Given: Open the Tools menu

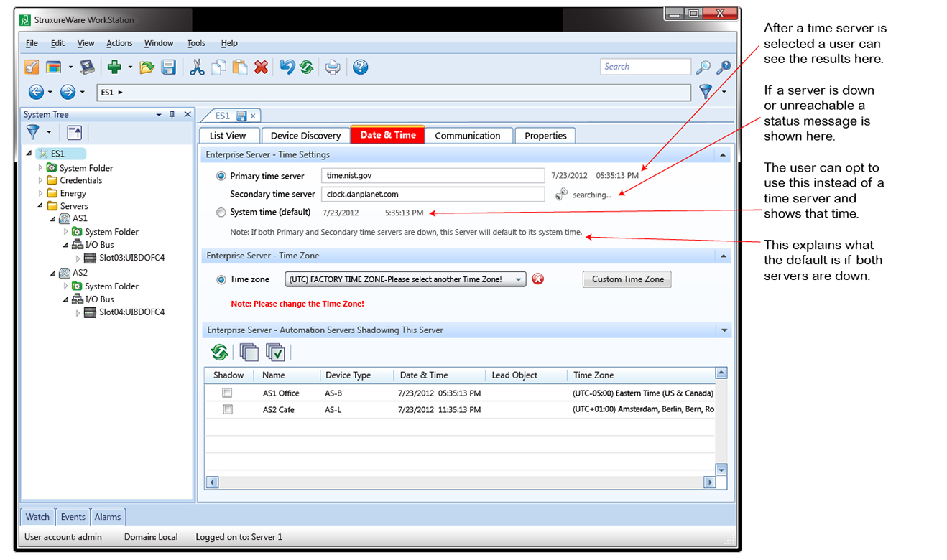Looking at the screenshot, I should [196, 43].
